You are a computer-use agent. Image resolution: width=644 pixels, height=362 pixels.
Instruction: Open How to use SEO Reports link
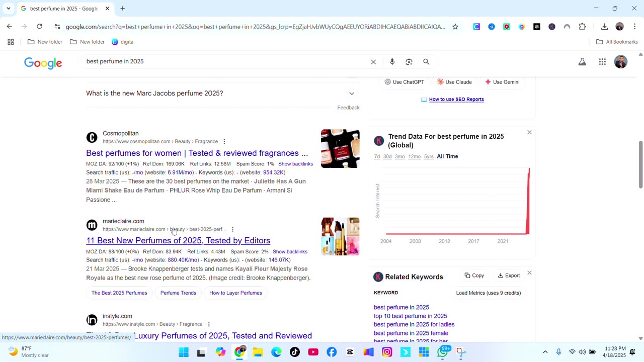pos(456,100)
